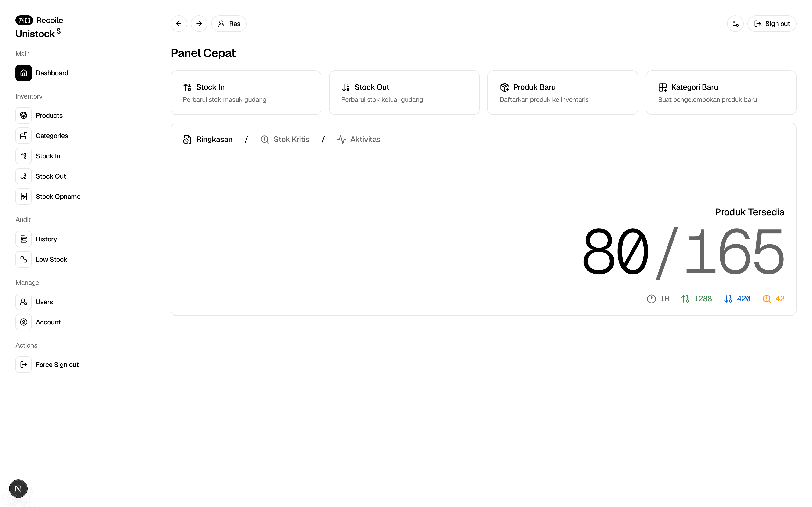Image resolution: width=812 pixels, height=507 pixels.
Task: Select the Categories sidebar icon
Action: [x=23, y=135]
